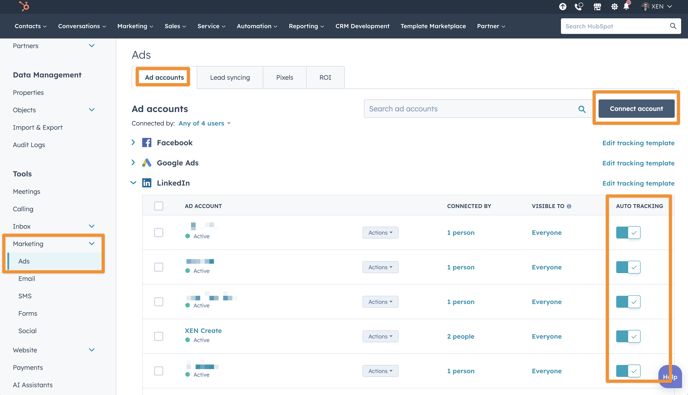Image resolution: width=688 pixels, height=395 pixels.
Task: Click Everyone in XEN Create row
Action: 546,336
